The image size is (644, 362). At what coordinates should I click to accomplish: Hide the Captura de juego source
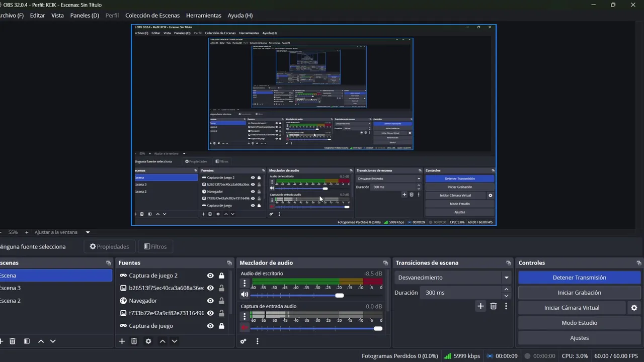point(210,326)
